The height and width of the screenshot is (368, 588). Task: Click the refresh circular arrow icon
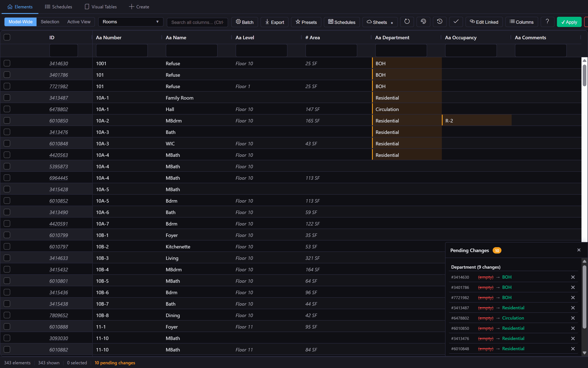407,22
